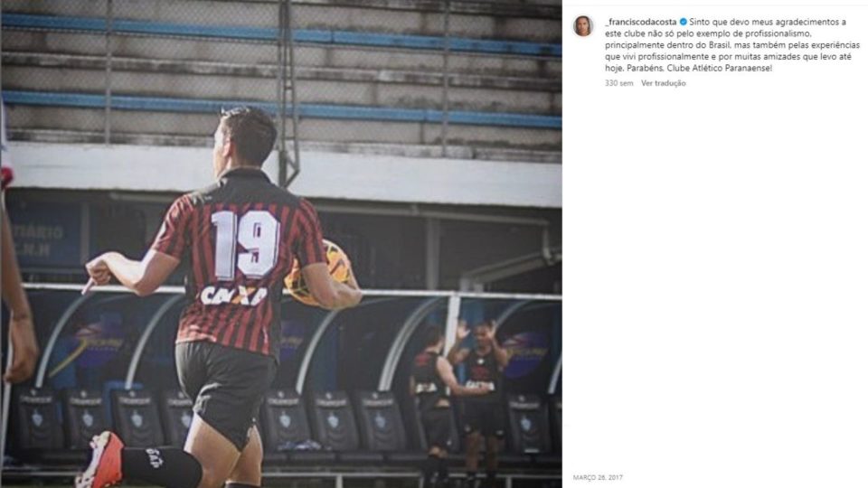Click the player's black shorts
The width and height of the screenshot is (868, 488).
pyautogui.click(x=225, y=388)
